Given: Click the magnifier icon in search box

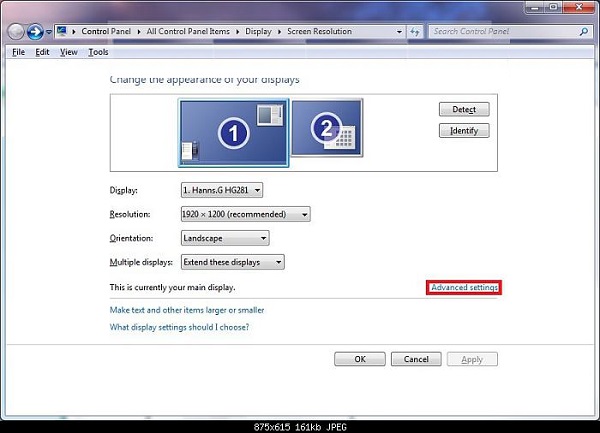Looking at the screenshot, I should click(x=583, y=31).
